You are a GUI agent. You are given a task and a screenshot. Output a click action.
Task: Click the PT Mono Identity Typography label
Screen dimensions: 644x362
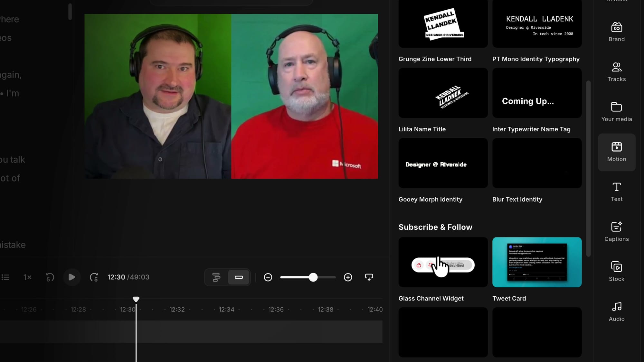[536, 59]
